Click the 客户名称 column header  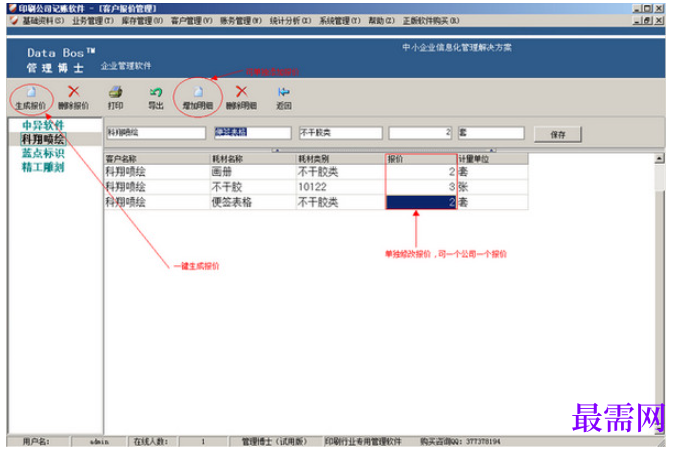point(157,159)
